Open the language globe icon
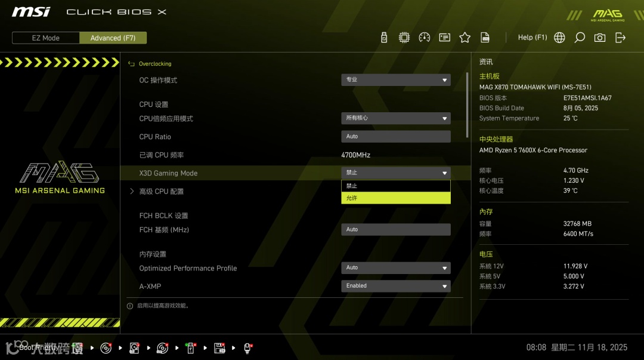The height and width of the screenshot is (360, 644). point(559,38)
